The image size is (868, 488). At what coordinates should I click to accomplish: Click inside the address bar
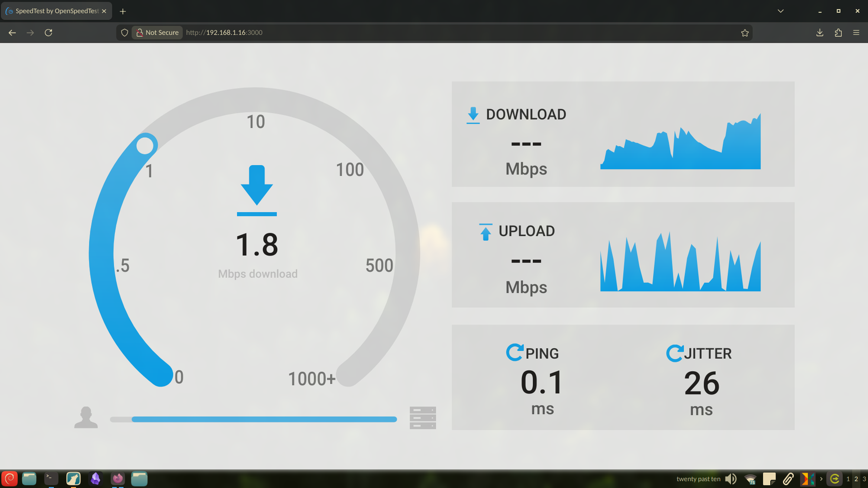[368, 32]
